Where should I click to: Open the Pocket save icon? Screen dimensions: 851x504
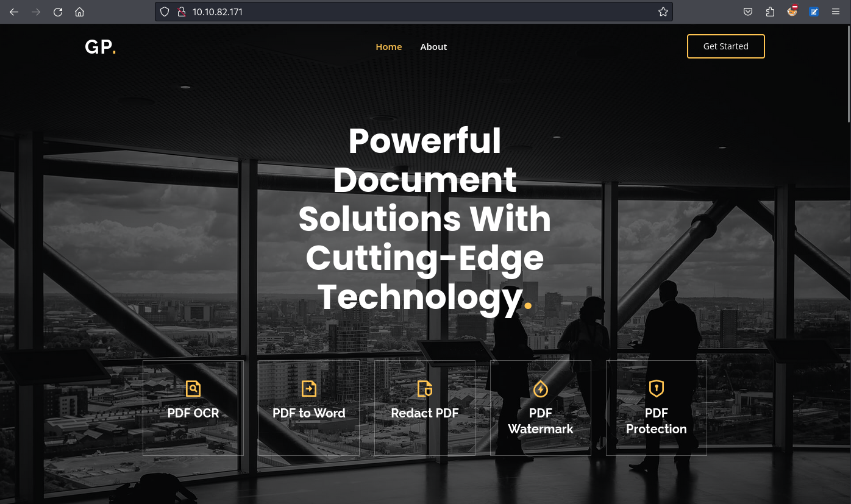[x=748, y=12]
